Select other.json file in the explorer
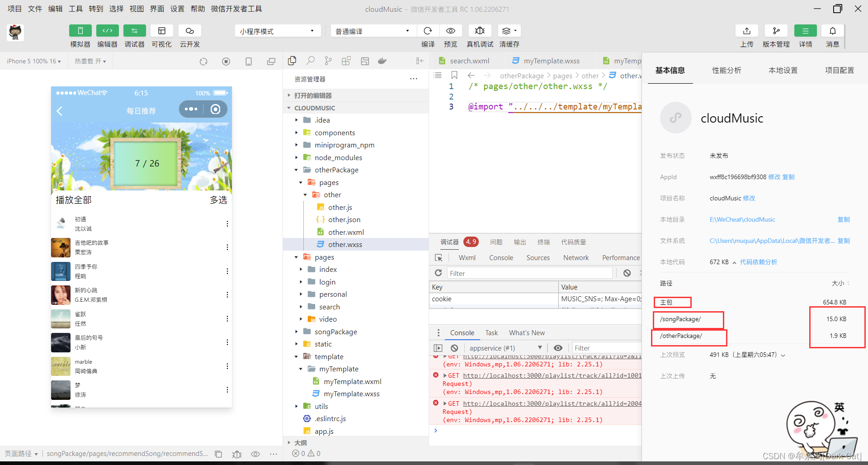The height and width of the screenshot is (465, 868). pyautogui.click(x=344, y=219)
